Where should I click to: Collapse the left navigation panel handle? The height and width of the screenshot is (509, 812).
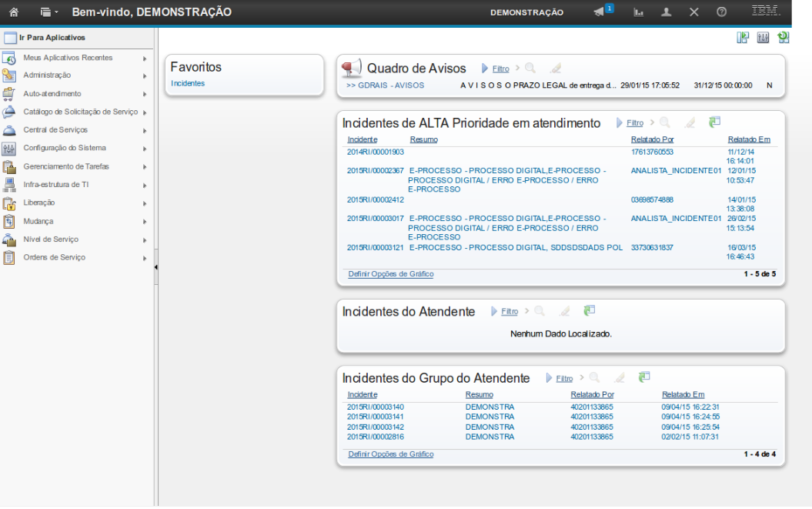click(156, 267)
